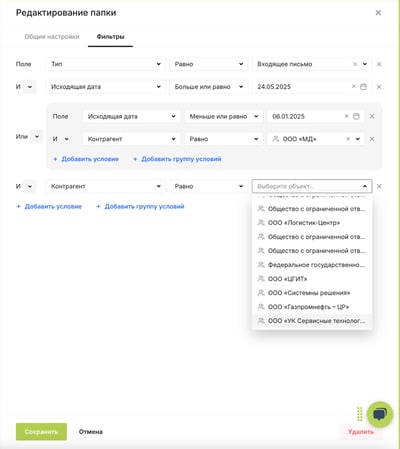The image size is (400, 449).
Task: Switch to Общие настройки tab
Action: (x=52, y=37)
